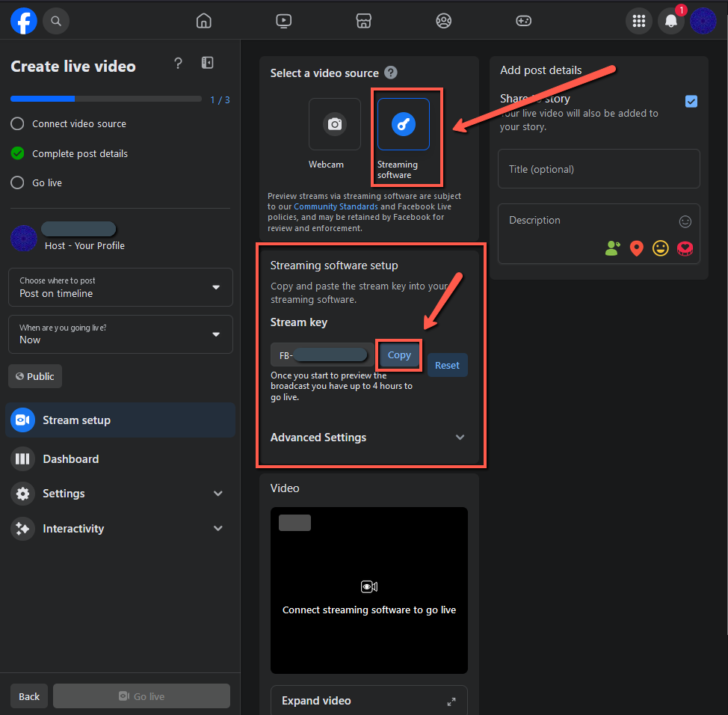Reset the stream key

coord(447,365)
